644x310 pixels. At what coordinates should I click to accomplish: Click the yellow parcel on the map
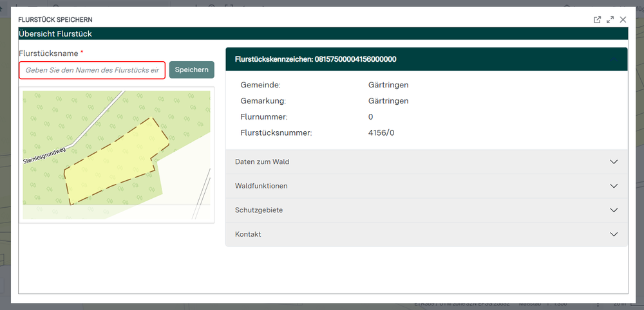point(115,164)
